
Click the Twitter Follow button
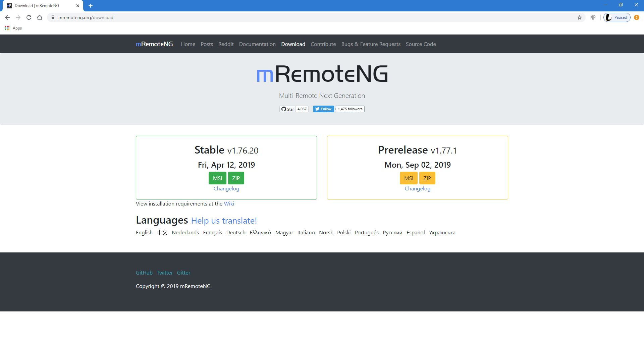click(x=323, y=109)
